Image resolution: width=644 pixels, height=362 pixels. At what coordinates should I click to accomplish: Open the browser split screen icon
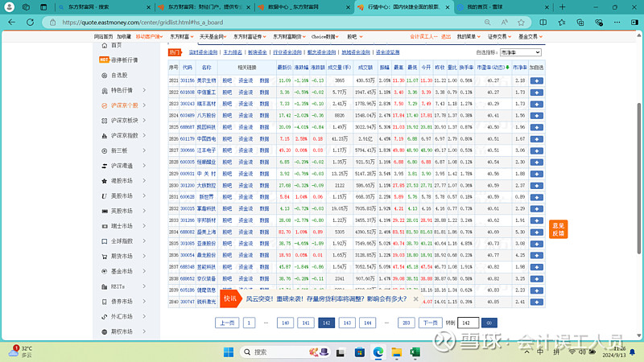pyautogui.click(x=543, y=23)
